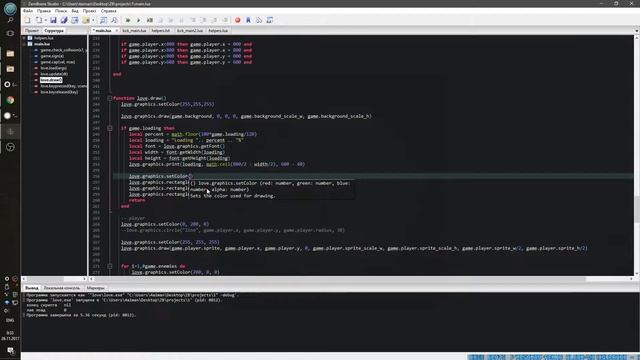Click the Run to cursor toolbar icon
The width and height of the screenshot is (640, 360).
[225, 20]
